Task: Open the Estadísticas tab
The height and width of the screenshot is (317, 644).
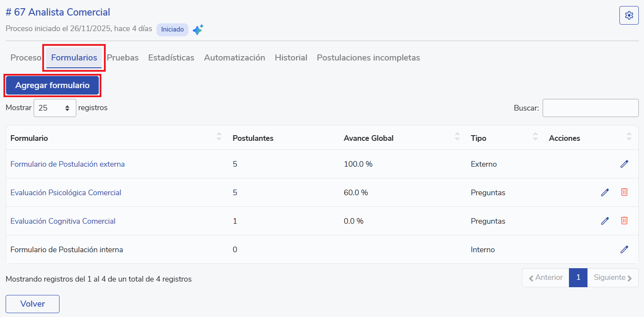Action: pyautogui.click(x=171, y=57)
